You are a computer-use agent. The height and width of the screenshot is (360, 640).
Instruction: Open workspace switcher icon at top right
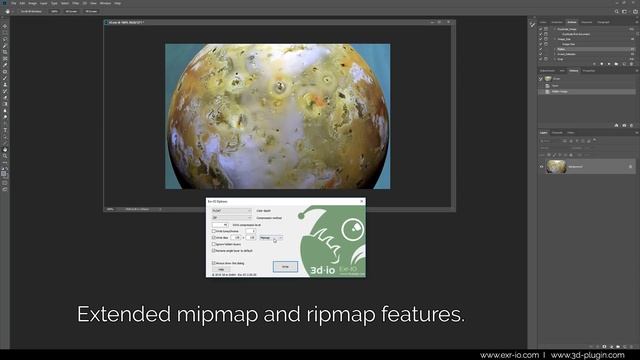coord(624,11)
